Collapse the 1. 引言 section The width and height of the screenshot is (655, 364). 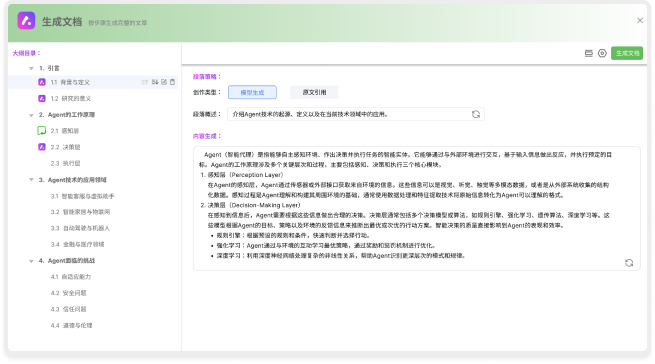point(31,68)
